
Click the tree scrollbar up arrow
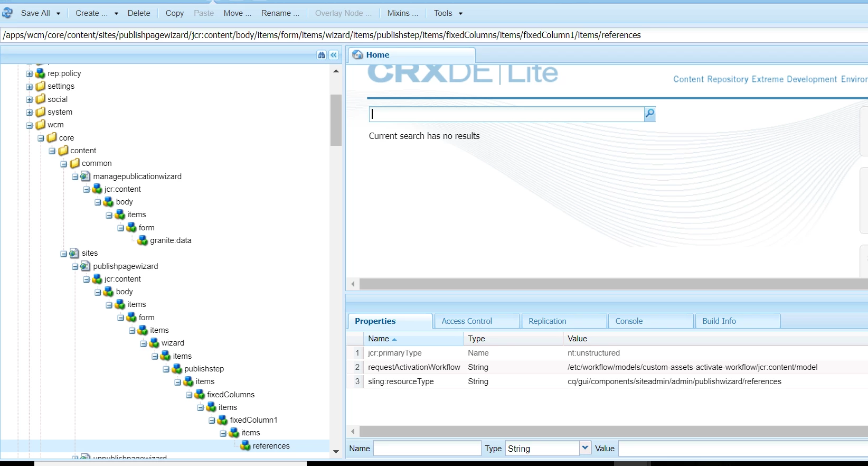coord(336,71)
